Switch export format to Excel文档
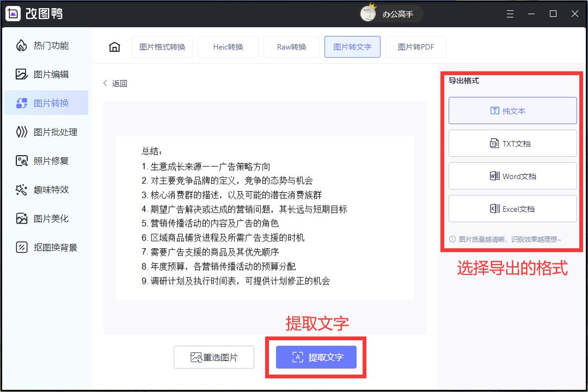The width and height of the screenshot is (588, 392). pyautogui.click(x=512, y=208)
